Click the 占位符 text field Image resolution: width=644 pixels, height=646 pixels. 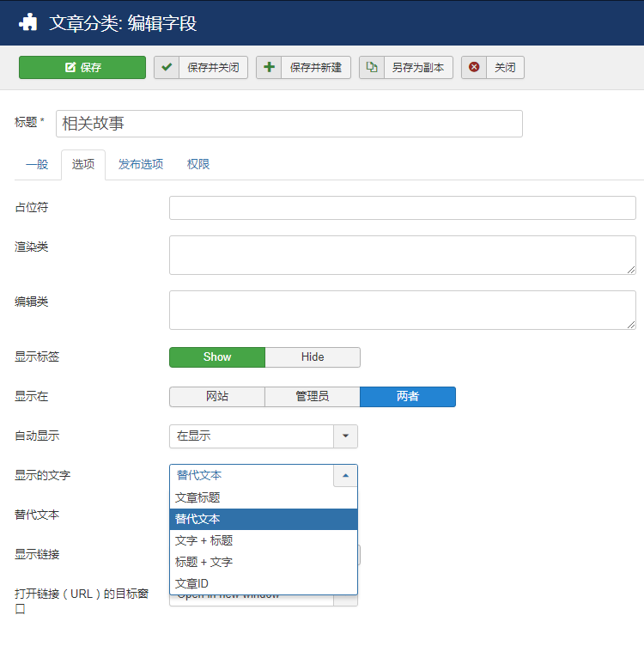(x=402, y=208)
